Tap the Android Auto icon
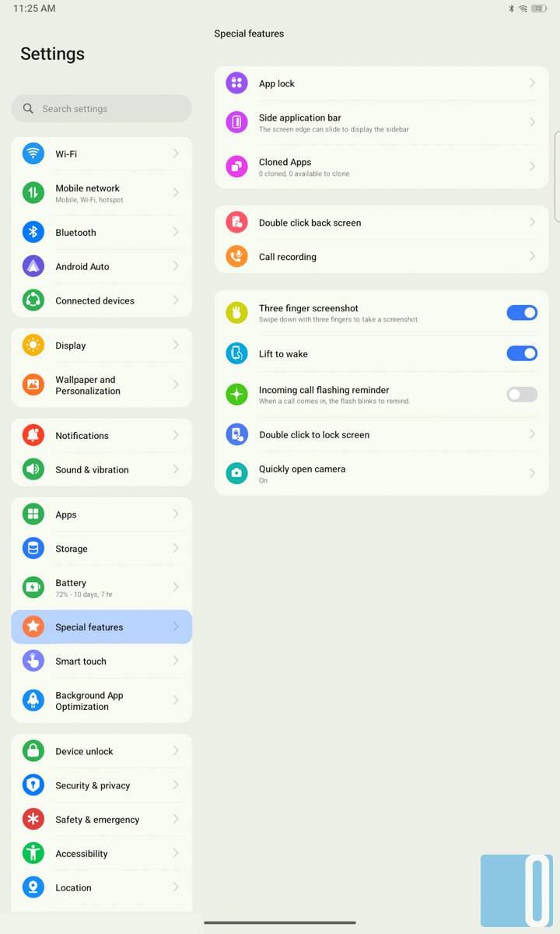 [33, 266]
